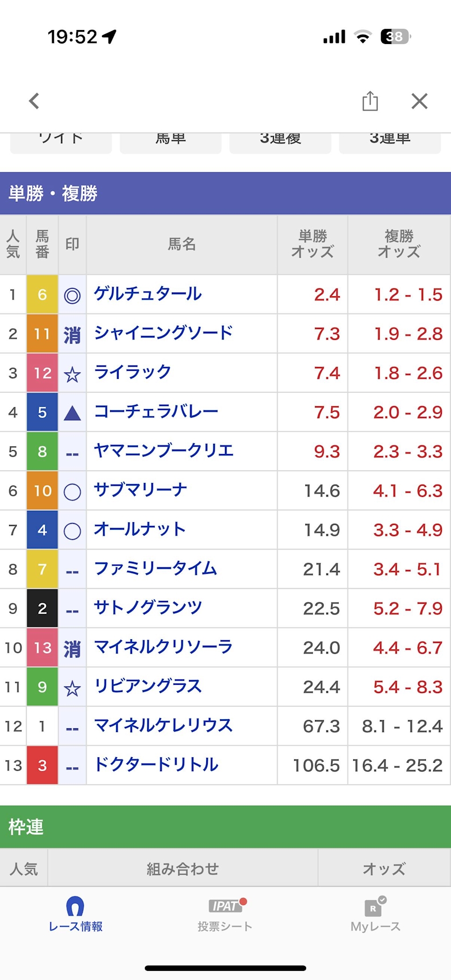Tap the circle mark for オールナット
Viewport: 451px width, 980px height.
(x=72, y=531)
